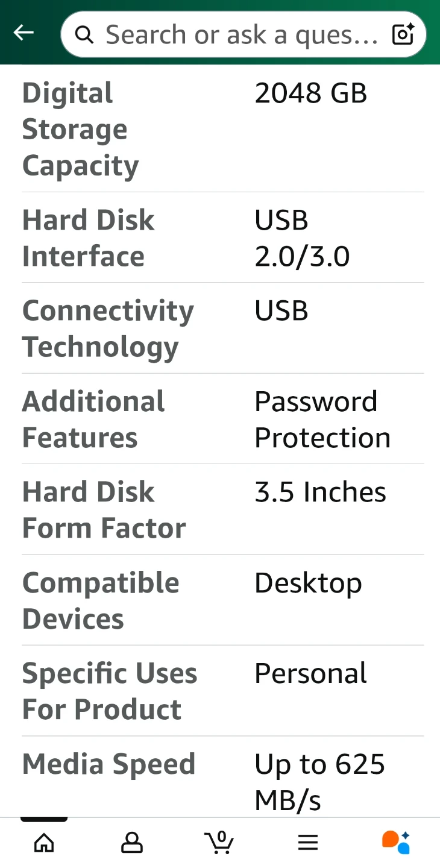The width and height of the screenshot is (440, 868).
Task: Tap the 2048 GB value
Action: point(310,93)
